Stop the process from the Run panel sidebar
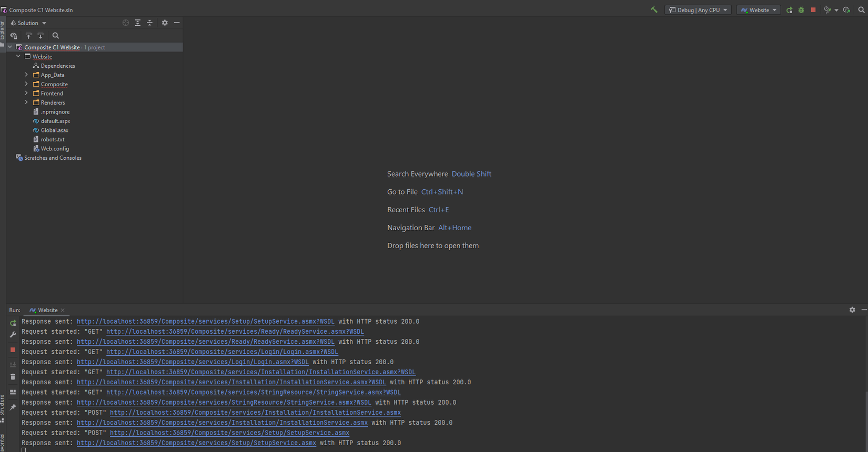 tap(13, 350)
